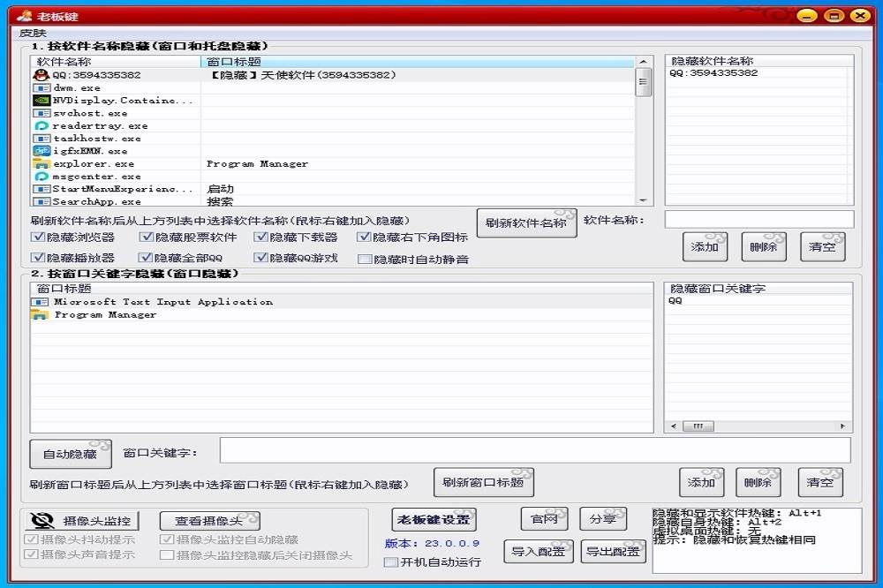The width and height of the screenshot is (883, 588).
Task: Click the readertray.exe icon
Action: pyautogui.click(x=42, y=125)
